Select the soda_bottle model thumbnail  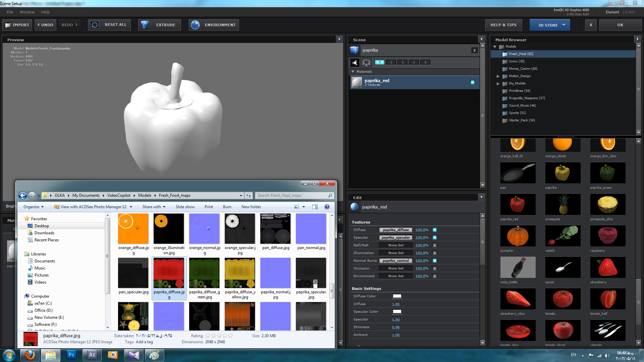[x=518, y=267]
